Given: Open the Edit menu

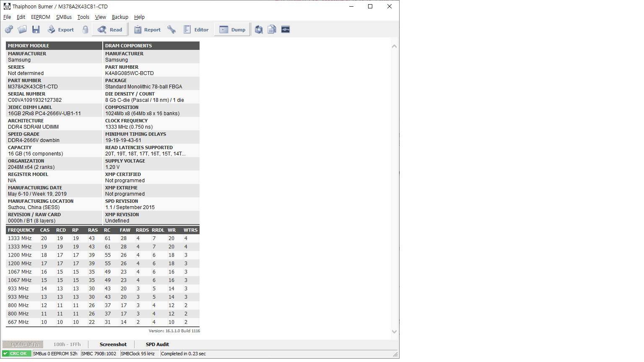Looking at the screenshot, I should coord(21,17).
